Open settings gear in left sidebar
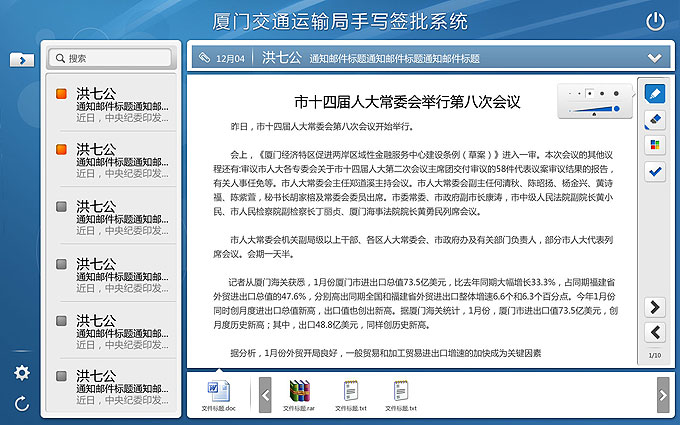Viewport: 680px width, 425px height. pos(21,373)
